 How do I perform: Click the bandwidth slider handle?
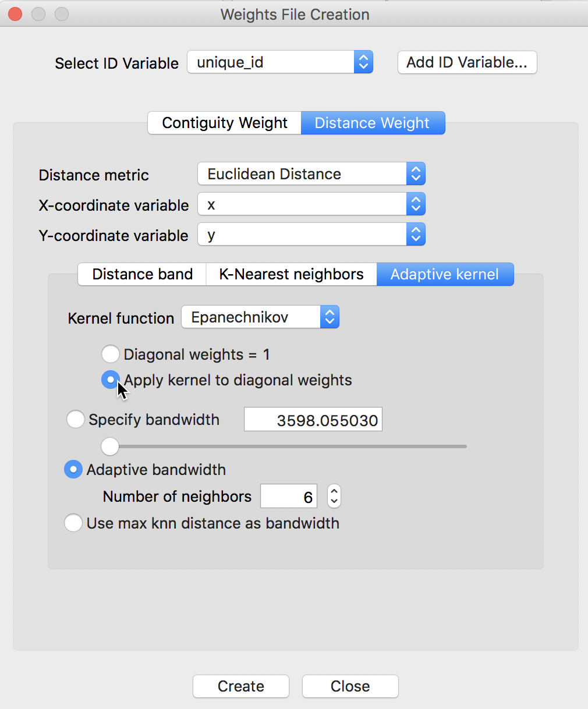click(x=110, y=446)
